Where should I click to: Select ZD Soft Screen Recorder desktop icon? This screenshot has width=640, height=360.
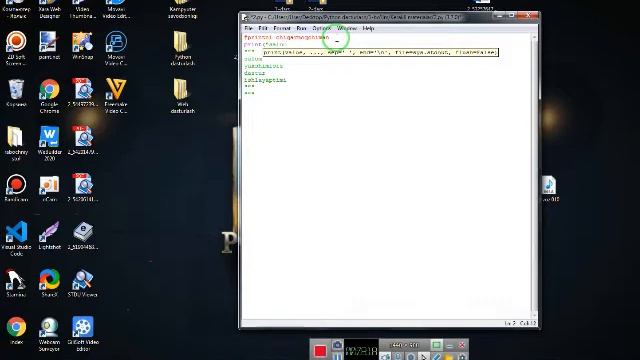[x=16, y=48]
